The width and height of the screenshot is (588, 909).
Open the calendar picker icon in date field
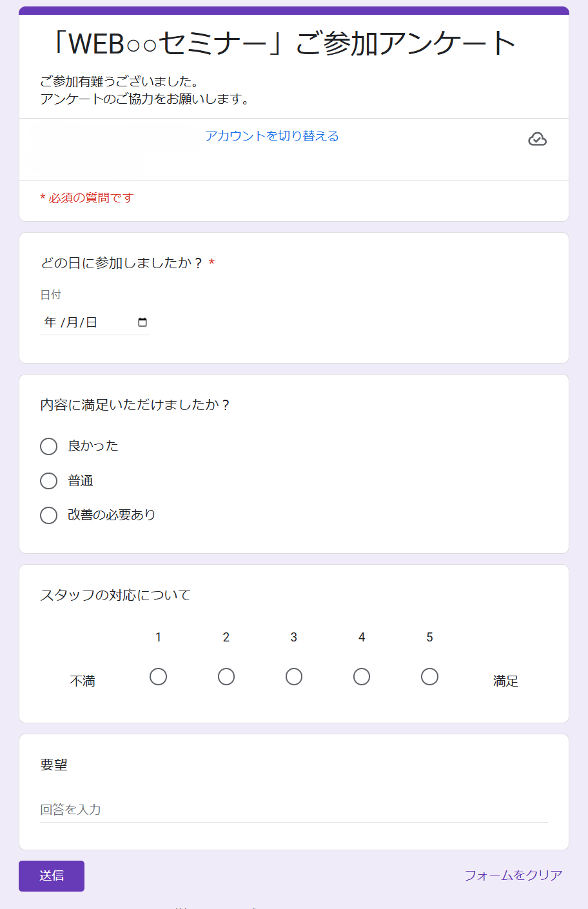point(142,322)
